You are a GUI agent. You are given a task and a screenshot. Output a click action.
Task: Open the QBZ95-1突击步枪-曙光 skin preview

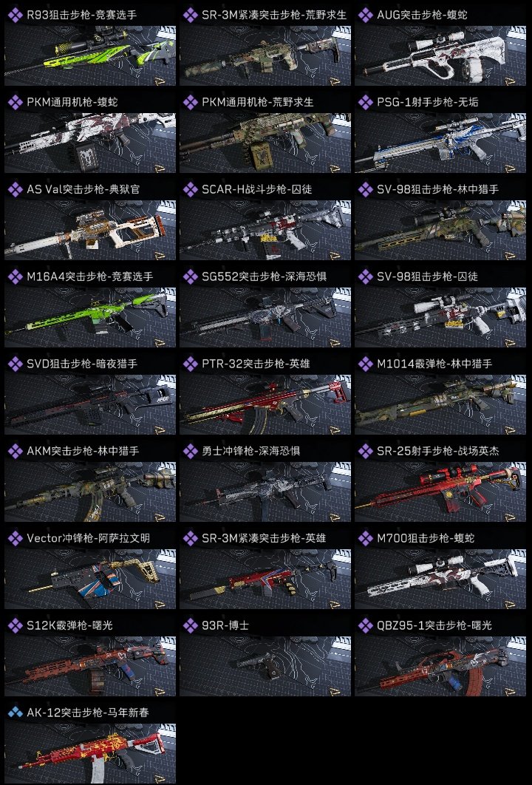[x=440, y=666]
